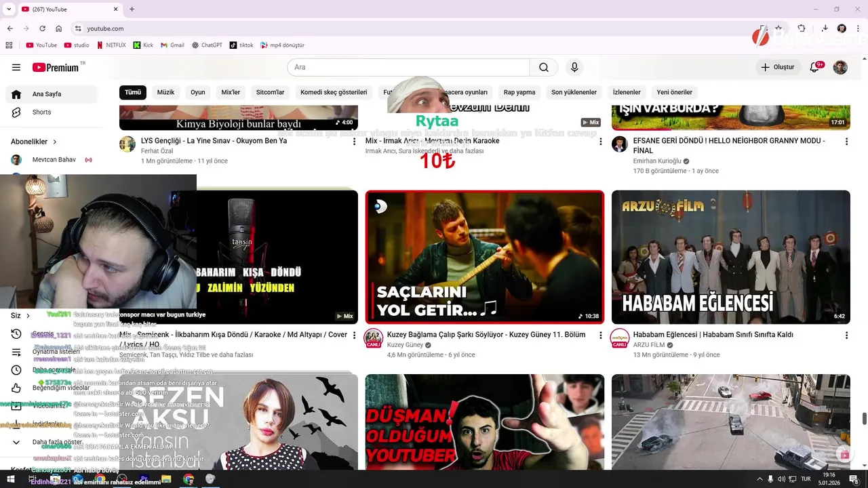This screenshot has height=488, width=868.
Task: Select the Tümü filter chip
Action: click(x=133, y=92)
